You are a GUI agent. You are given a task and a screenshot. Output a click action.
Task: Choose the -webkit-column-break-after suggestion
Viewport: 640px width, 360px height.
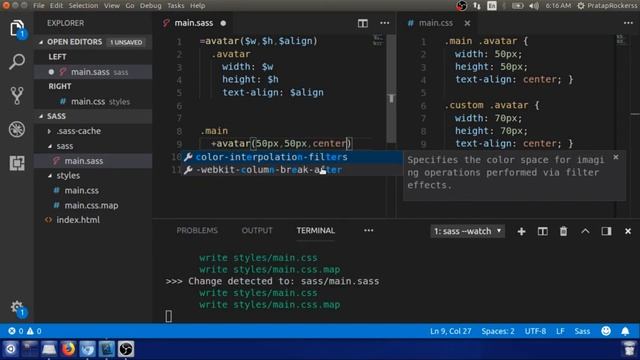point(292,170)
